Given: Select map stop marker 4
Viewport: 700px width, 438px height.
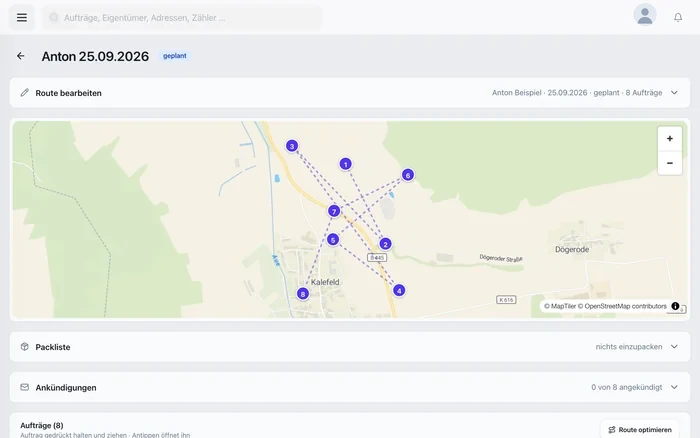Looking at the screenshot, I should (399, 291).
